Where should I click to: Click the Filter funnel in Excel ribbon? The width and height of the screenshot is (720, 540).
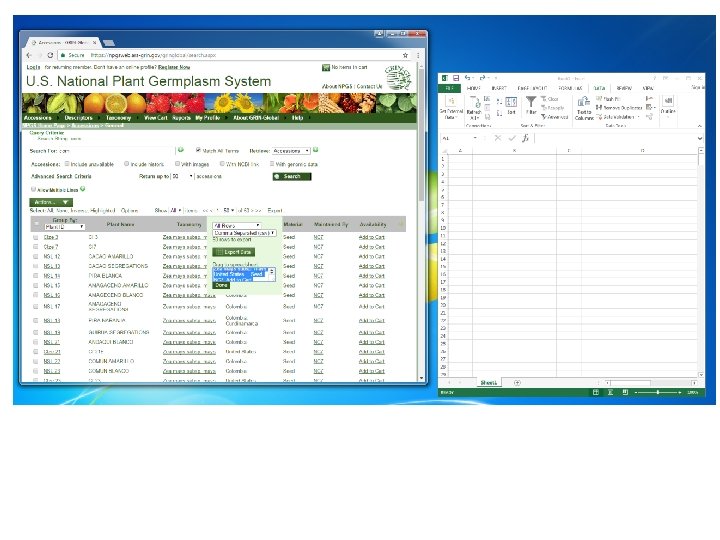(x=531, y=105)
